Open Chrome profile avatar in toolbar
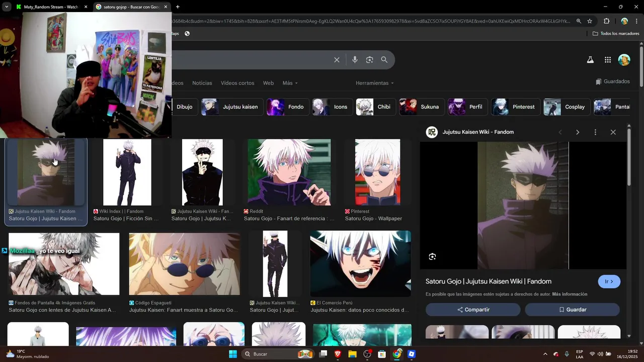 pyautogui.click(x=624, y=21)
